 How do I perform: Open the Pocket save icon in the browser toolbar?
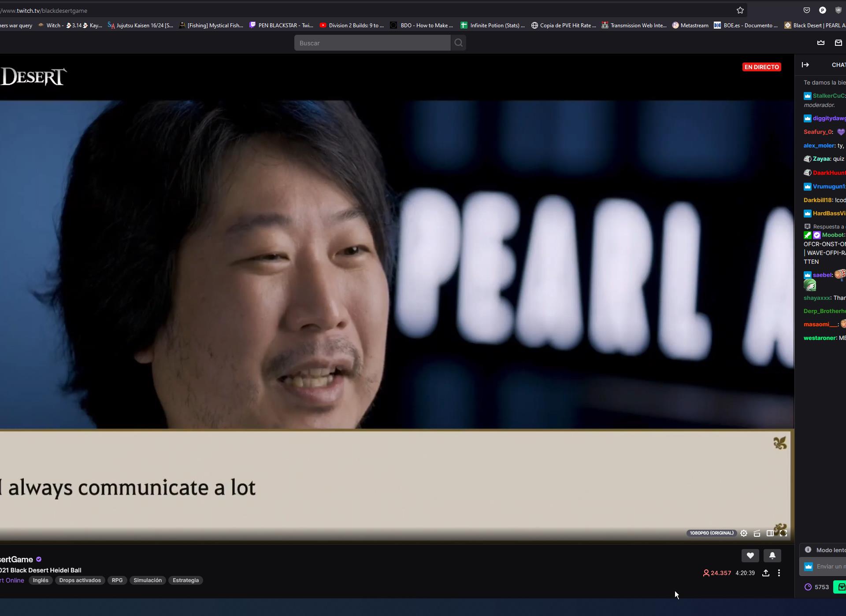point(807,10)
